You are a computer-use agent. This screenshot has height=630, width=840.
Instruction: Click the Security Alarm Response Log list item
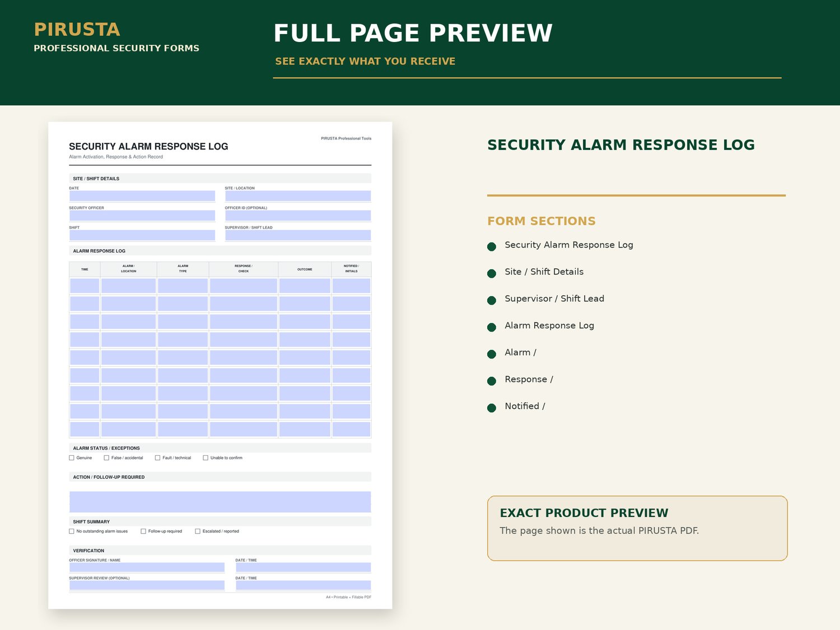pyautogui.click(x=569, y=245)
